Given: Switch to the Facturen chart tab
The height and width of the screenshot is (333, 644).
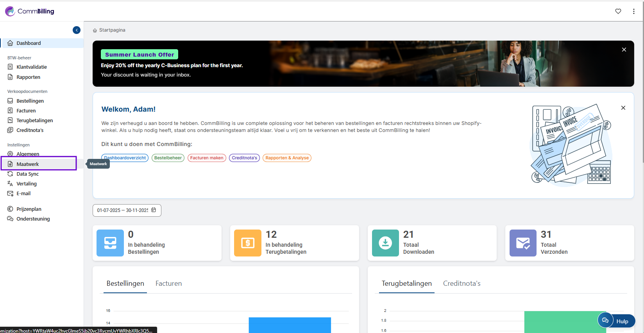Looking at the screenshot, I should [x=168, y=283].
